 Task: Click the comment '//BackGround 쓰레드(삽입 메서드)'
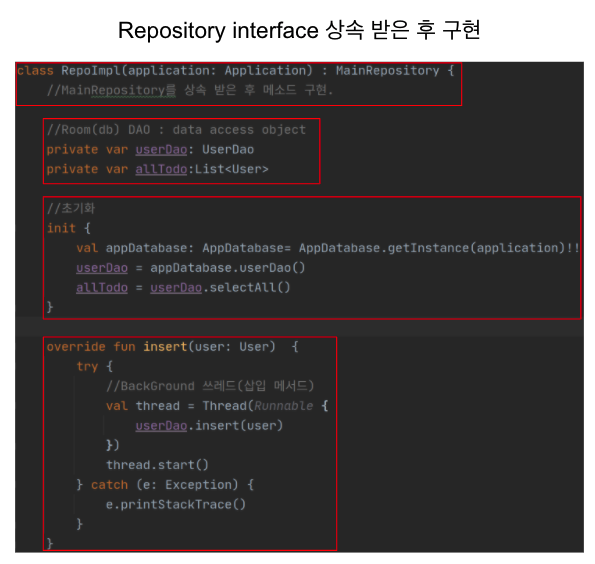tap(210, 386)
